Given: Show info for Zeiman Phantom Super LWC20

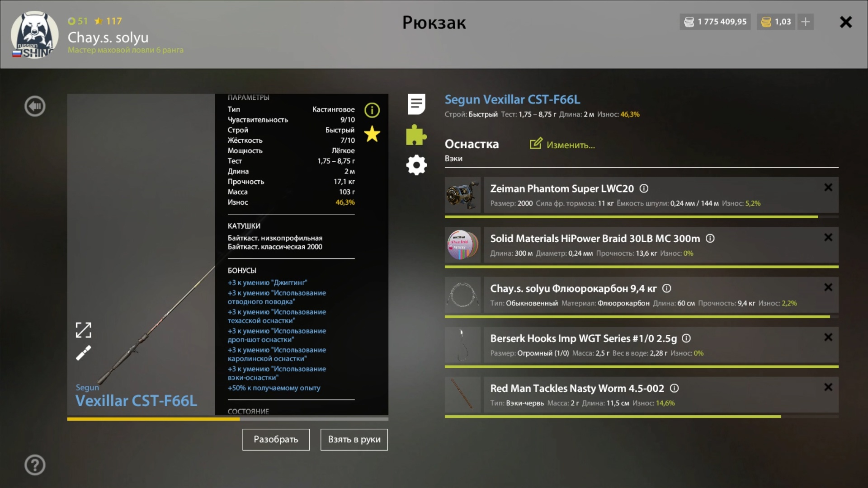Looking at the screenshot, I should pos(644,188).
